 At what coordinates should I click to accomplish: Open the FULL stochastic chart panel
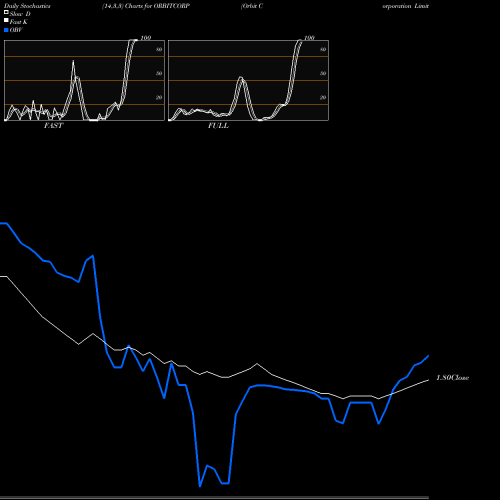click(x=248, y=80)
